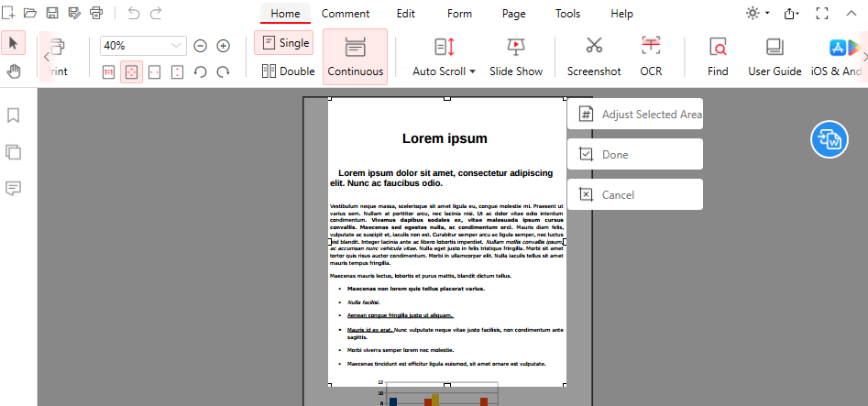
Task: Click the blue convert to Word button
Action: [x=830, y=139]
